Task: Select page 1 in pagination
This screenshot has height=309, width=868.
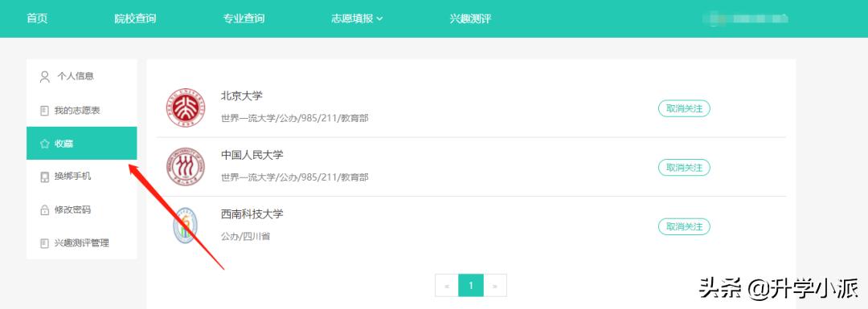Action: (x=471, y=285)
